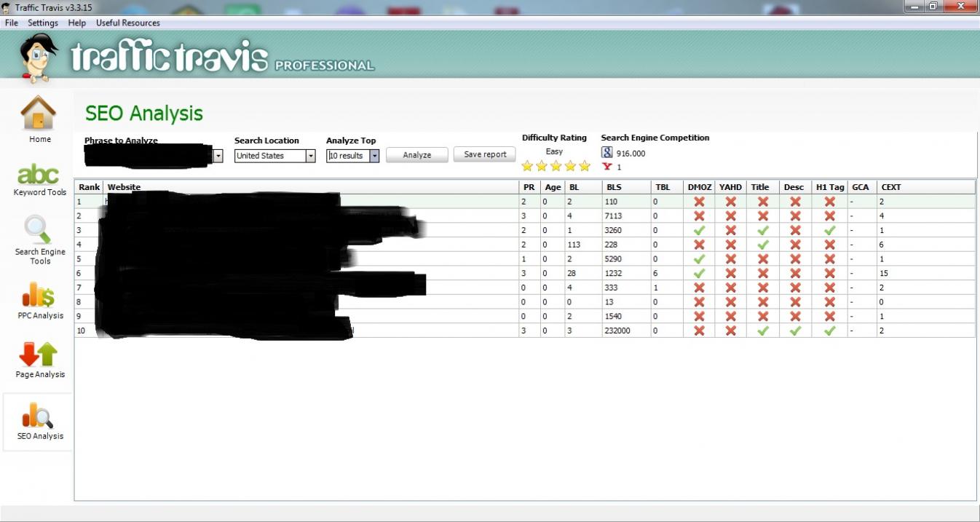Screen dimensions: 980x522
Task: Click the CEXT value 15
Action: (884, 273)
